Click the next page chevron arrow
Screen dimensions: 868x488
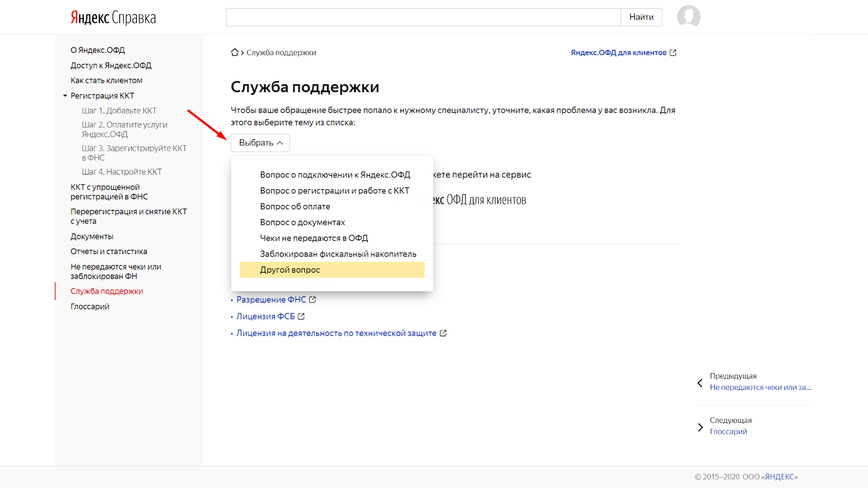(x=700, y=427)
